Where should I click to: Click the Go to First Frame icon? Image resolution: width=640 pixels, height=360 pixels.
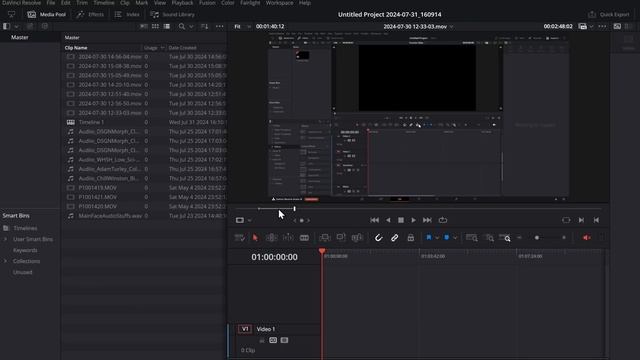374,220
